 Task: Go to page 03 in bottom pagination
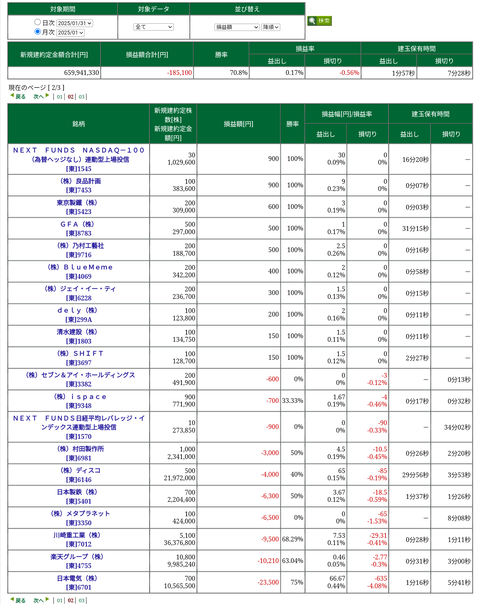[81, 600]
